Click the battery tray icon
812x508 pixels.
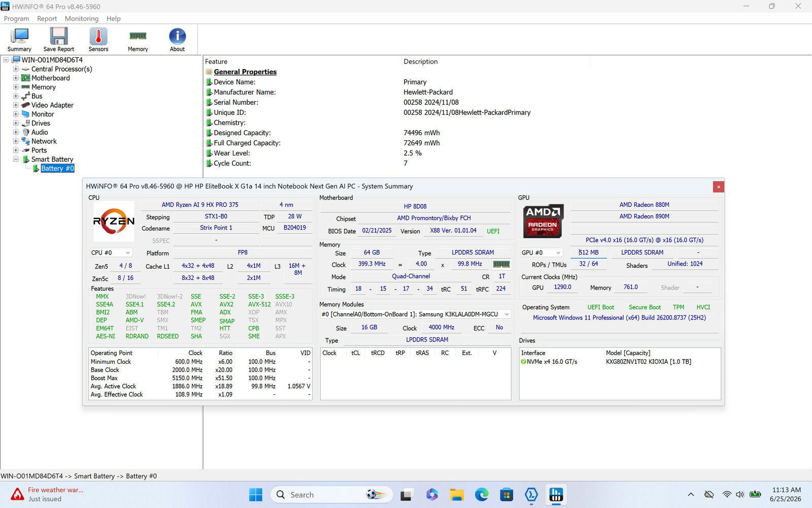coord(755,494)
